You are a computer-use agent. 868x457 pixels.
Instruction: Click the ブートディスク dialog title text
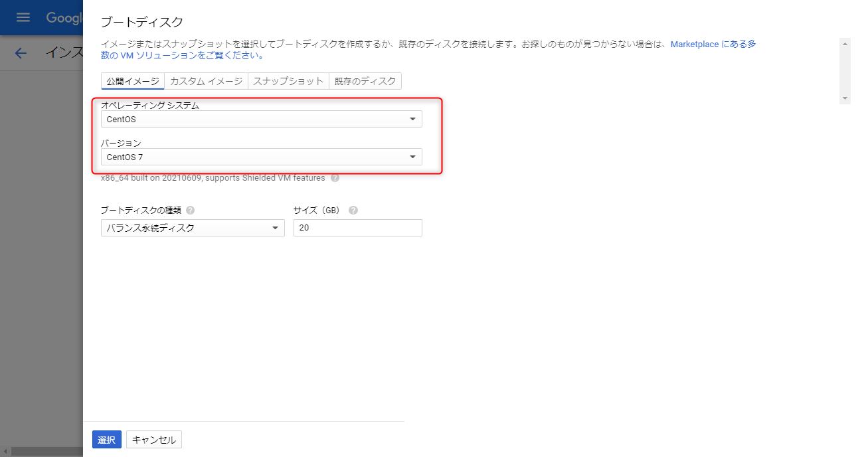click(x=141, y=22)
